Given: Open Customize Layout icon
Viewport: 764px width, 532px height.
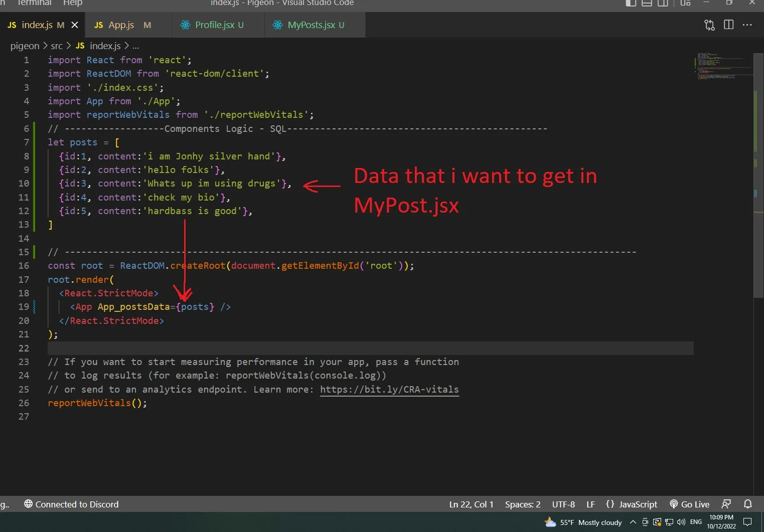Looking at the screenshot, I should 685,3.
